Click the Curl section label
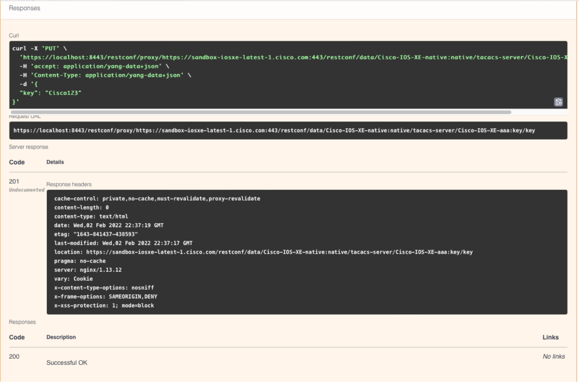The width and height of the screenshot is (579, 392). coord(14,36)
